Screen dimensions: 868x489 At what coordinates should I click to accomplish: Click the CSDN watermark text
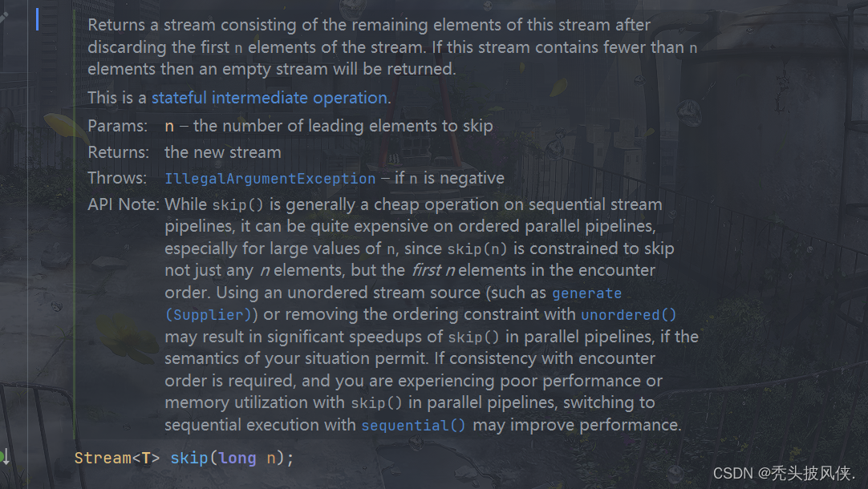tap(783, 474)
